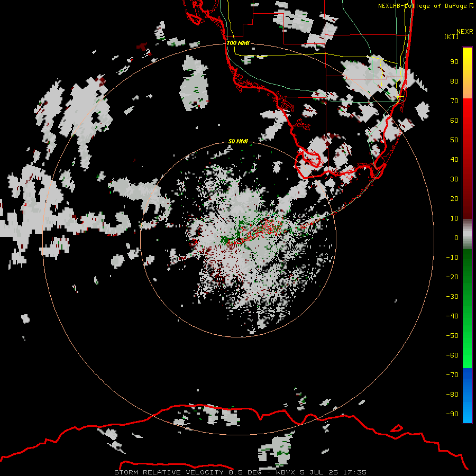Click the 90 value on velocity scale
The image size is (476, 476).
pos(454,62)
